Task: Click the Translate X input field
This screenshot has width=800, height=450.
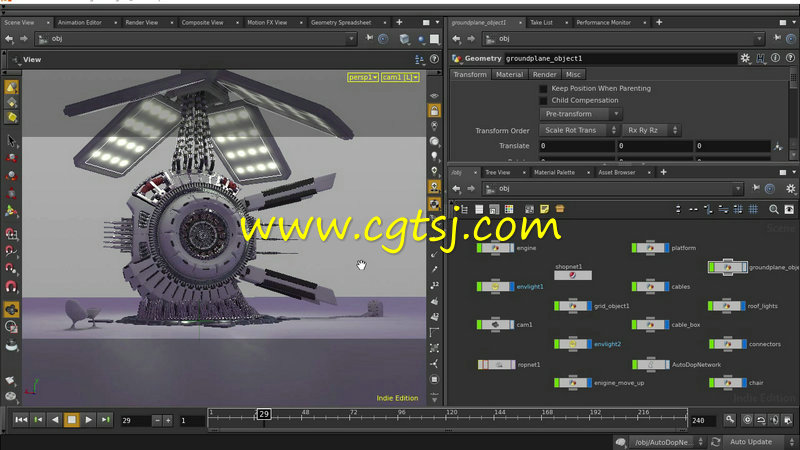Action: pyautogui.click(x=577, y=146)
